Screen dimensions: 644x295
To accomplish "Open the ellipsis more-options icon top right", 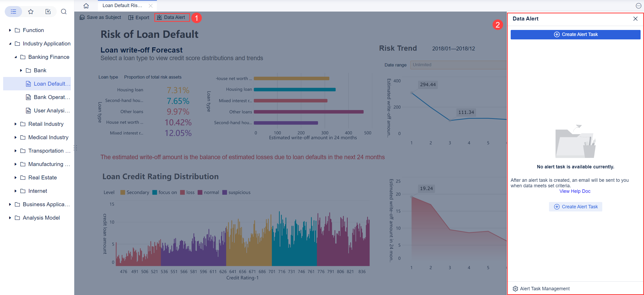I will (638, 6).
